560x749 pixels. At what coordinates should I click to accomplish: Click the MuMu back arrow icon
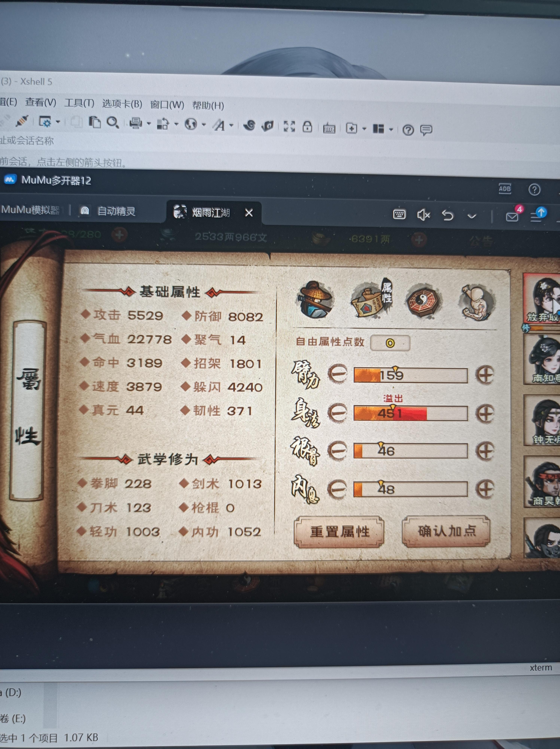pyautogui.click(x=447, y=215)
